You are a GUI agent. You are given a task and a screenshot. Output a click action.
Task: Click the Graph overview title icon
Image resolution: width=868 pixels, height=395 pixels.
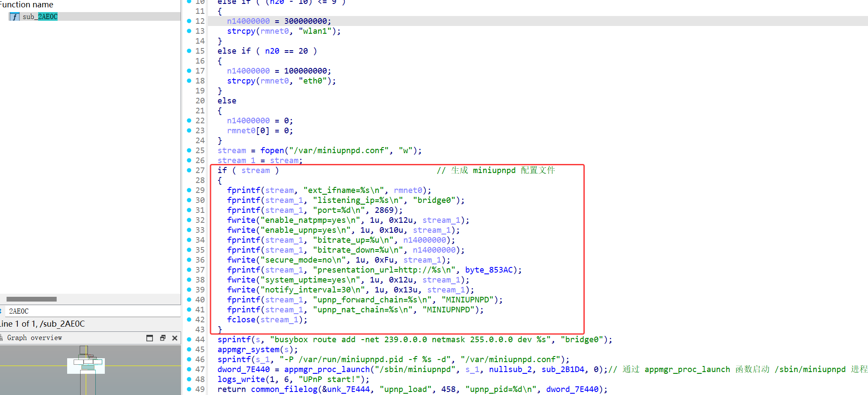tap(1, 337)
